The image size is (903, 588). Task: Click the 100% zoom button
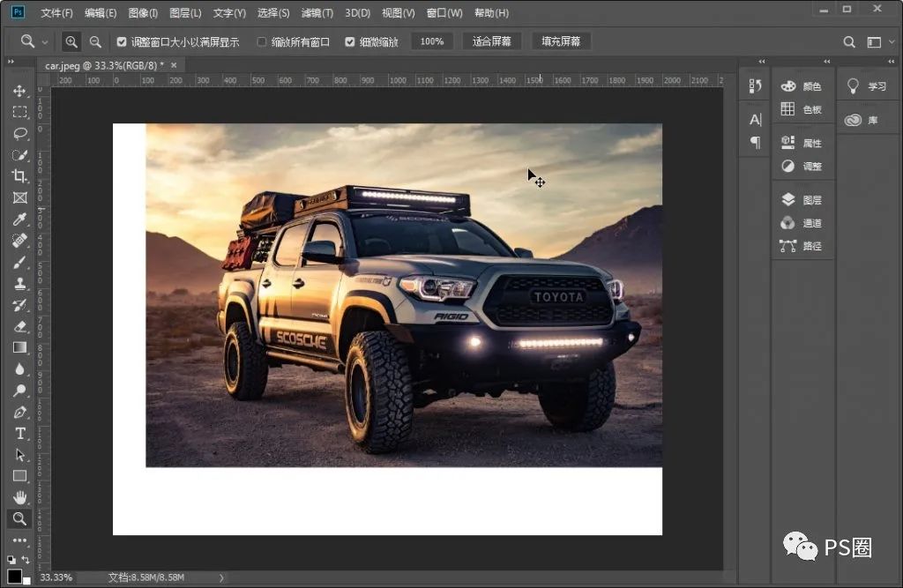[432, 41]
